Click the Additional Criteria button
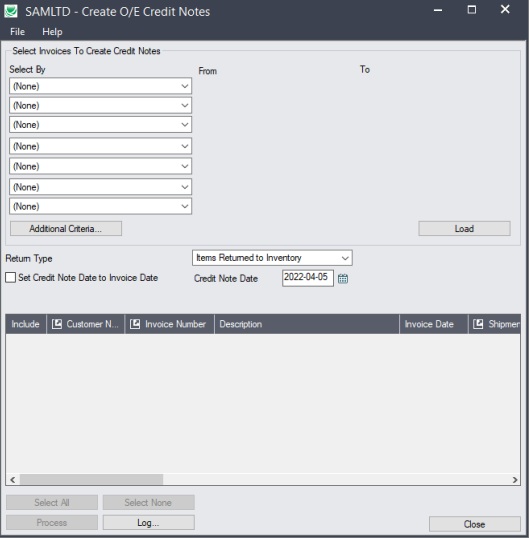 click(x=66, y=229)
